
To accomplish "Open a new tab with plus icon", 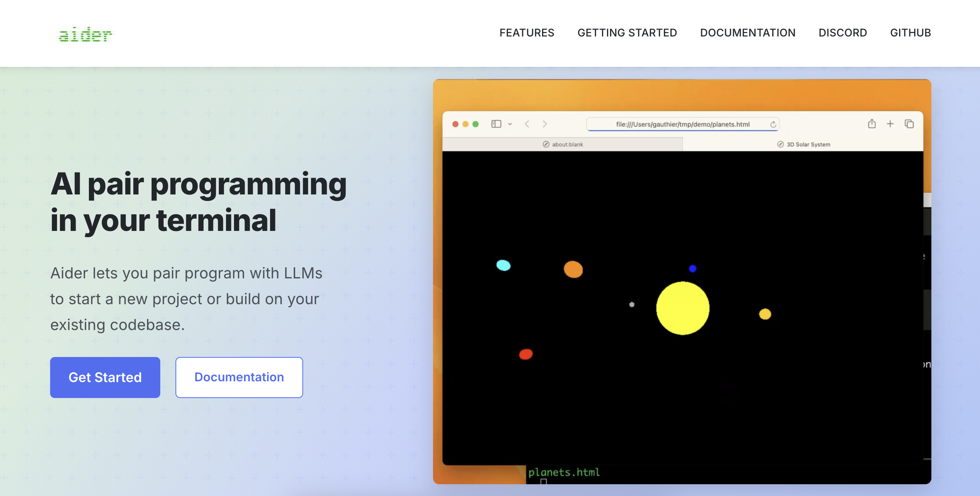I will pos(890,124).
